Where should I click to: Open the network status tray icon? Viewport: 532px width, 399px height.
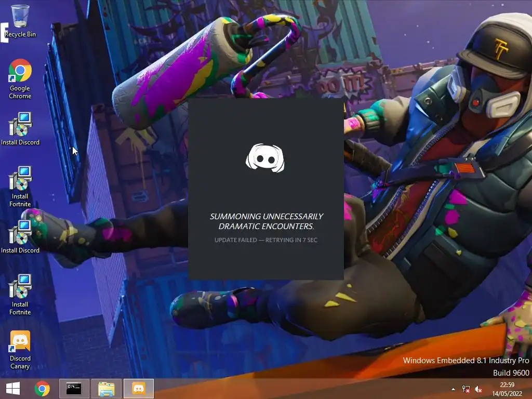pyautogui.click(x=466, y=389)
